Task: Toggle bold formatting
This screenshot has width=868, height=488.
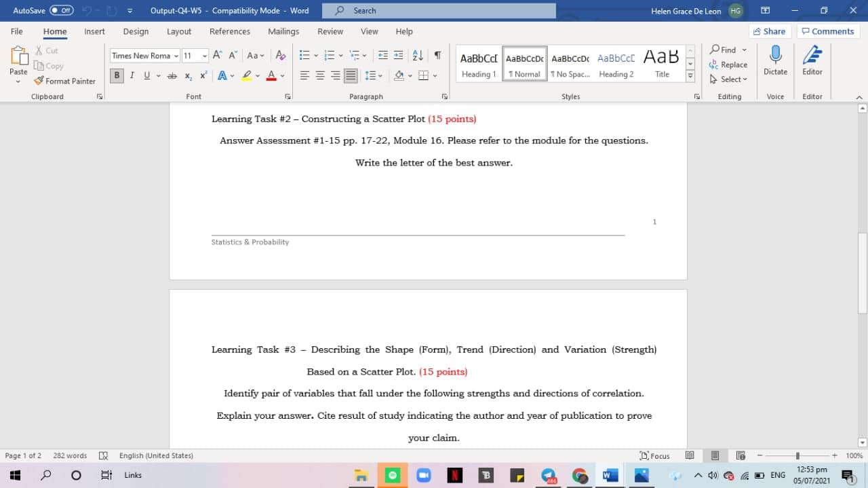Action: 117,75
